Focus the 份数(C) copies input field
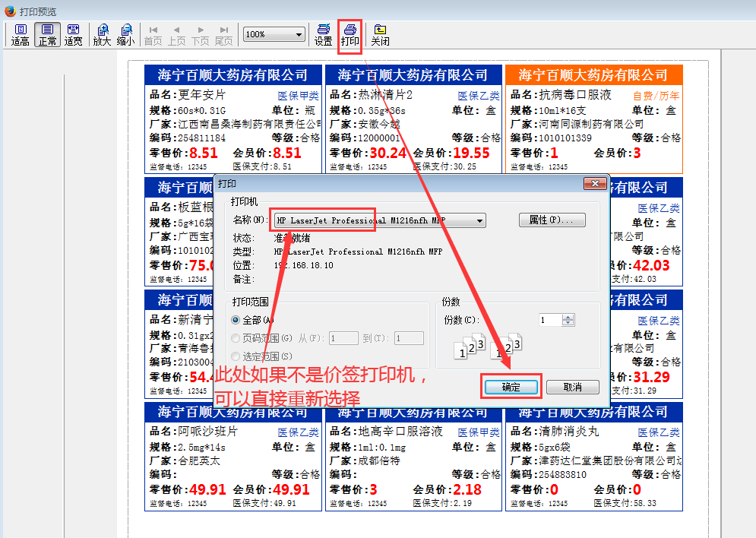This screenshot has width=756, height=538. coord(550,320)
